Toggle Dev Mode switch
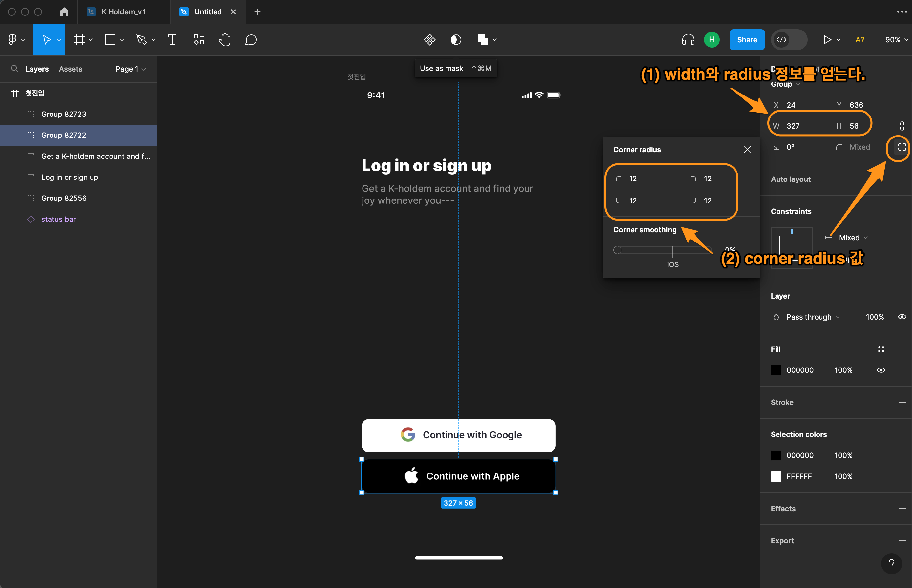Image resolution: width=912 pixels, height=588 pixels. [789, 40]
